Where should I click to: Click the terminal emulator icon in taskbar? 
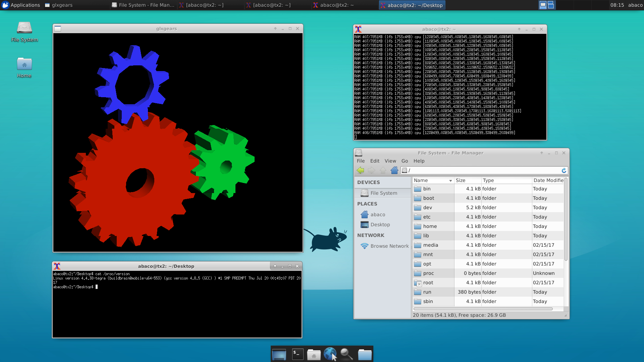tap(297, 354)
